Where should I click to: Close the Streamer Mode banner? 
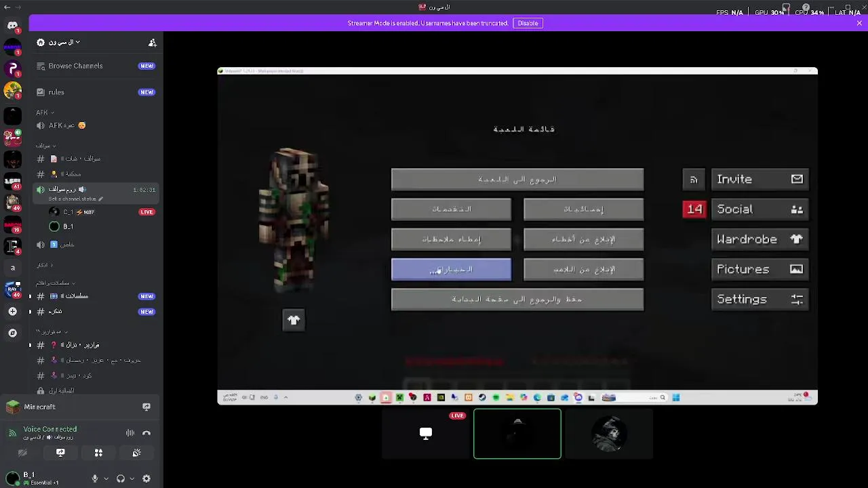point(859,23)
